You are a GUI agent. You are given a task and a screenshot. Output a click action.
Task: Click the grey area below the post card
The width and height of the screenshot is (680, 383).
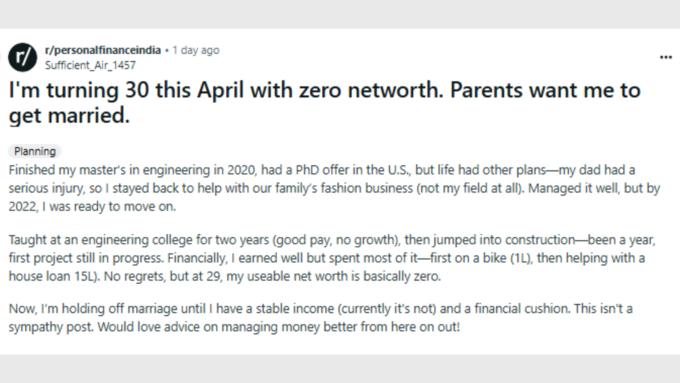click(x=340, y=369)
